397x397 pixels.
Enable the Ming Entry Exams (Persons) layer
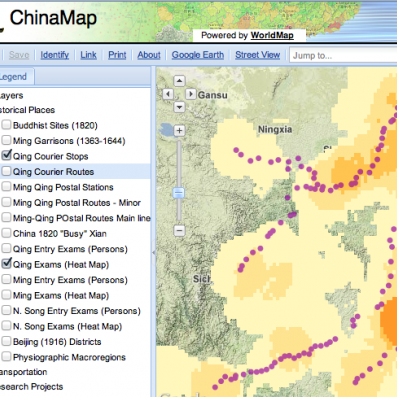(6, 279)
